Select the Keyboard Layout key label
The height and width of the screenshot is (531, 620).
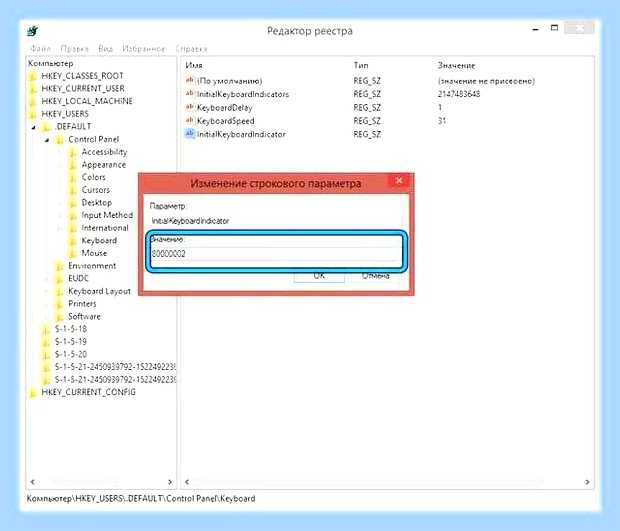(99, 291)
